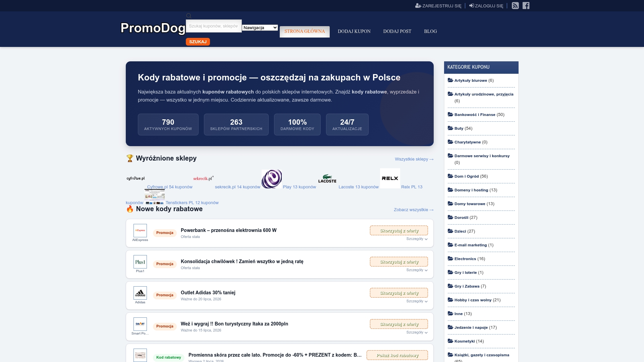Click Zaloguj się link

[486, 6]
